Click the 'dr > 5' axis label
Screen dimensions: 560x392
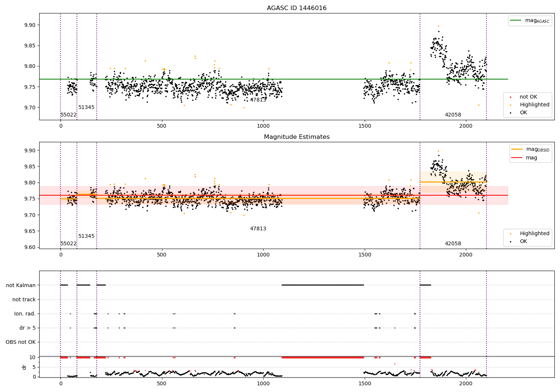27,328
